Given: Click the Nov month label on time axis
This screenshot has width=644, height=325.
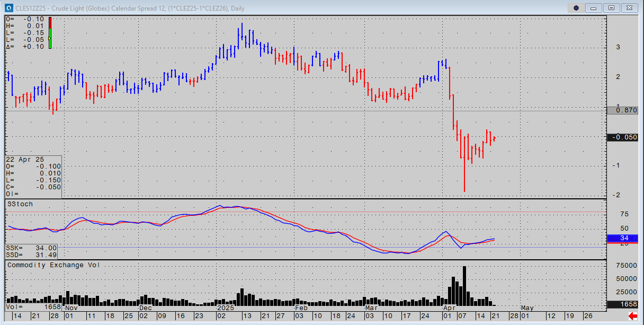Looking at the screenshot, I should (x=71, y=308).
